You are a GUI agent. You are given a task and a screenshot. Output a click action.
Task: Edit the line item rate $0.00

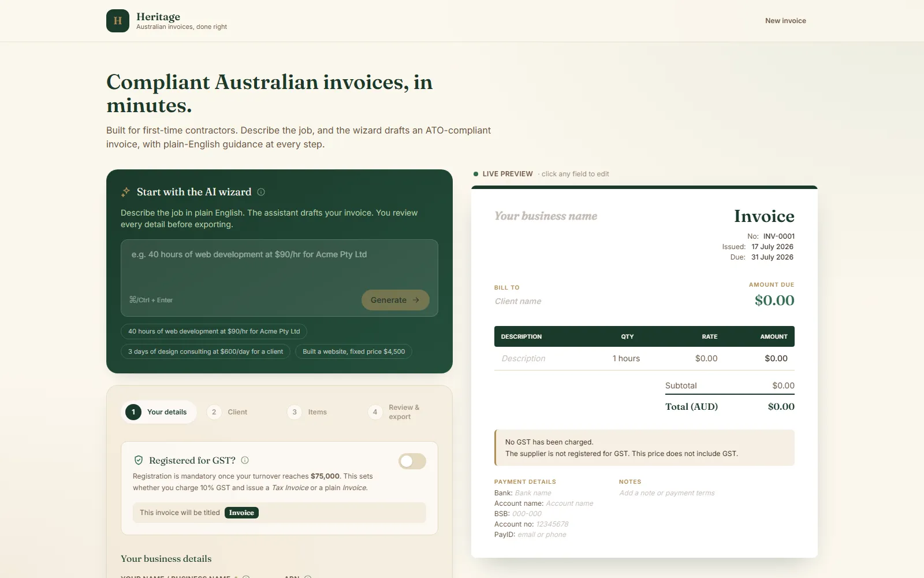coord(706,358)
